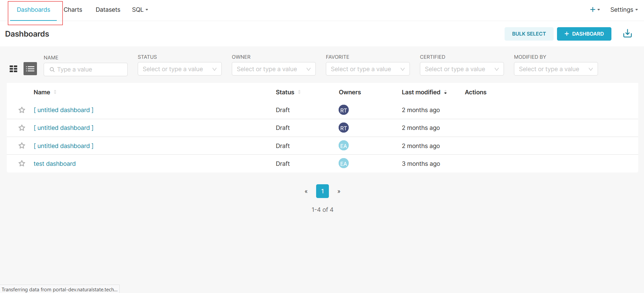Viewport: 644px width, 293px height.
Task: Go to next page arrow
Action: pos(339,191)
